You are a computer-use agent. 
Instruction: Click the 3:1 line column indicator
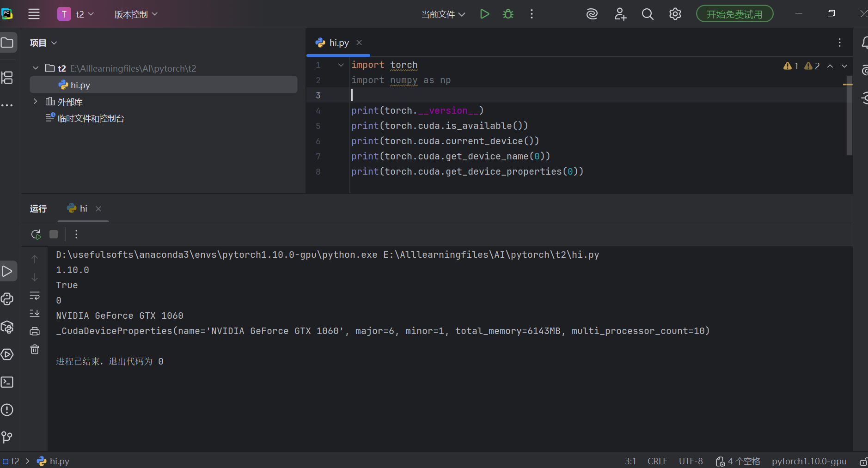630,461
